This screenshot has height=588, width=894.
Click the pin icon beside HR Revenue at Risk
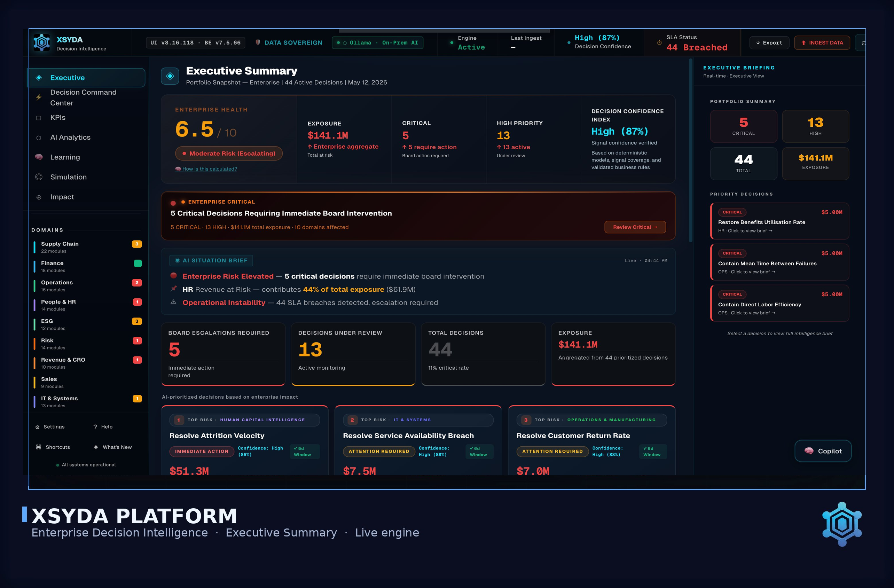click(x=173, y=289)
